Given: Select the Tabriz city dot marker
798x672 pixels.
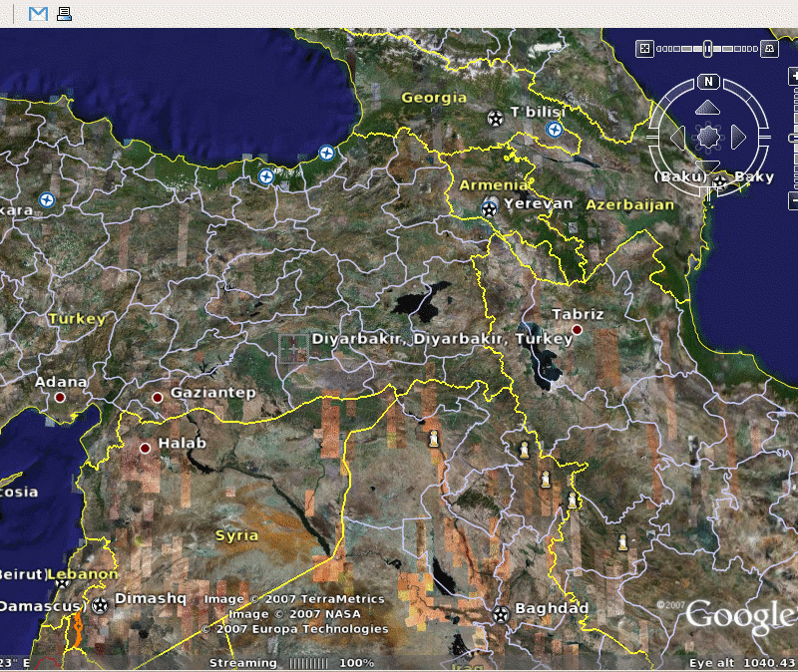Looking at the screenshot, I should pyautogui.click(x=577, y=329).
